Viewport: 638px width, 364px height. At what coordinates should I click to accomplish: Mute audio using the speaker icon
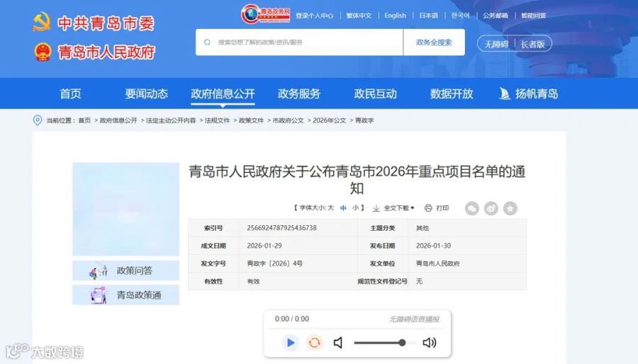[338, 343]
